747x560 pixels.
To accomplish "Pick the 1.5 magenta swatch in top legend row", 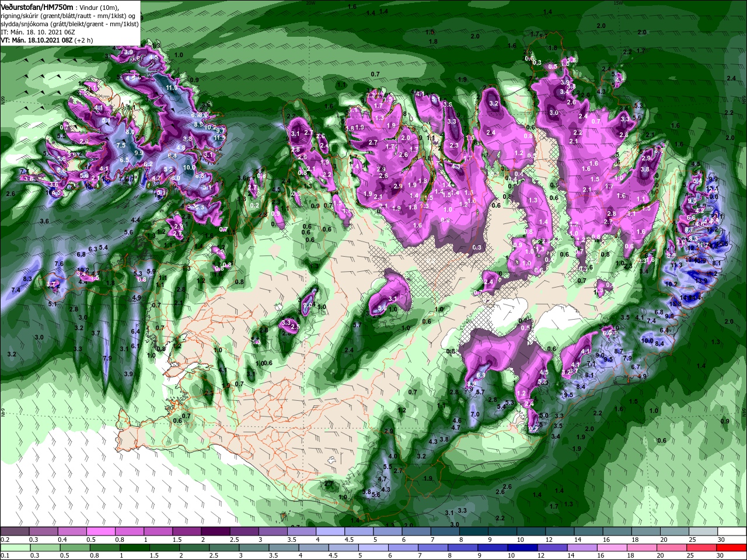I will 187,531.
